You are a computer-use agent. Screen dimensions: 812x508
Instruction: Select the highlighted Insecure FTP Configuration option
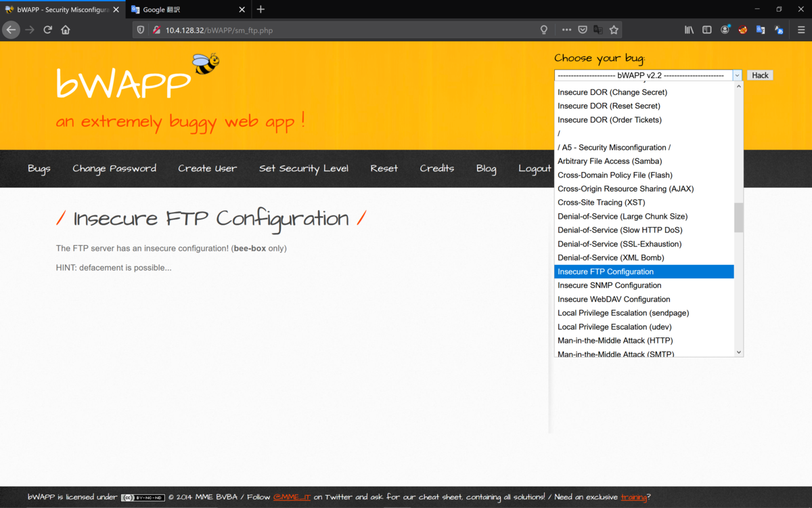[644, 272]
